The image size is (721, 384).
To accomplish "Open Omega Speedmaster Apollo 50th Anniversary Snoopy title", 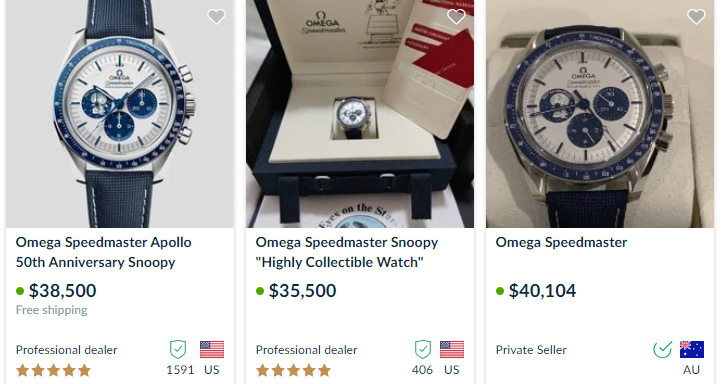I will (x=103, y=252).
